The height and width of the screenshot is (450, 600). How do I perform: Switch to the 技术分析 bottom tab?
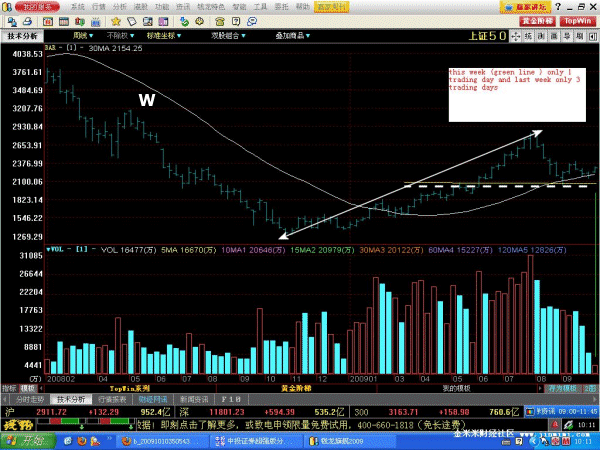(x=71, y=399)
